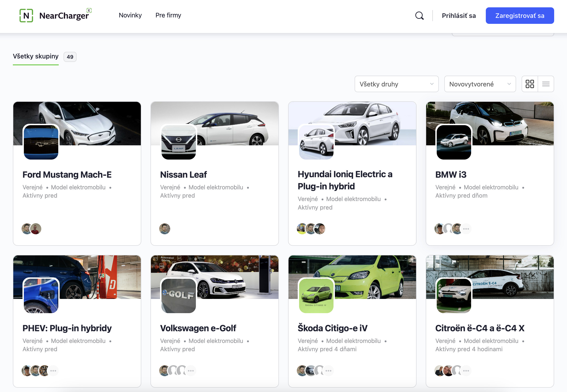Open Citroën ë-C4 a ë-C4 X title
Image resolution: width=567 pixels, height=392 pixels.
pyautogui.click(x=480, y=328)
